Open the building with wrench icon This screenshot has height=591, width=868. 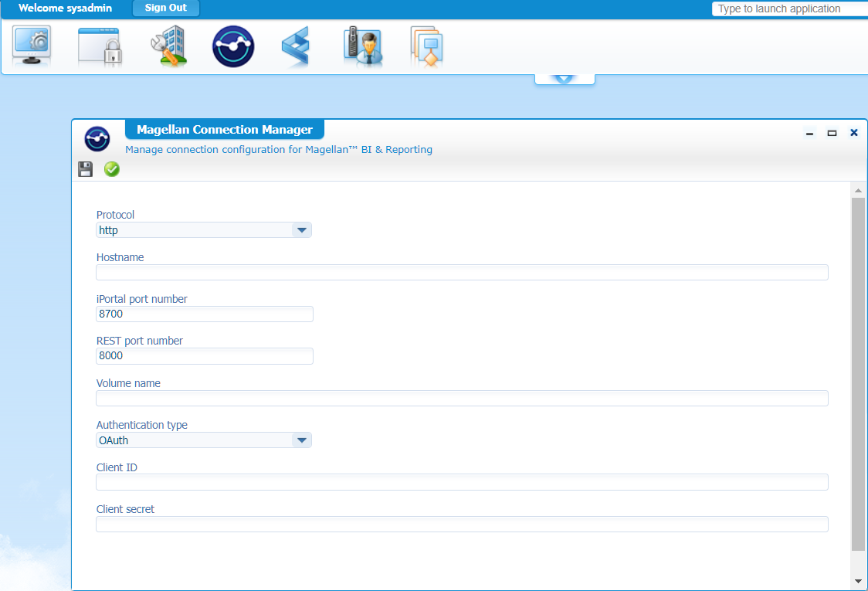168,46
